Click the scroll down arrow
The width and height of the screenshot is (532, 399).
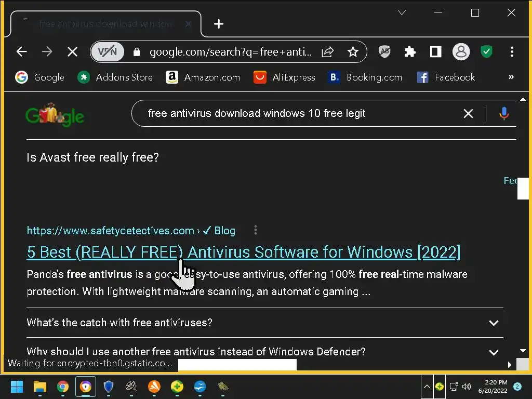pyautogui.click(x=523, y=351)
